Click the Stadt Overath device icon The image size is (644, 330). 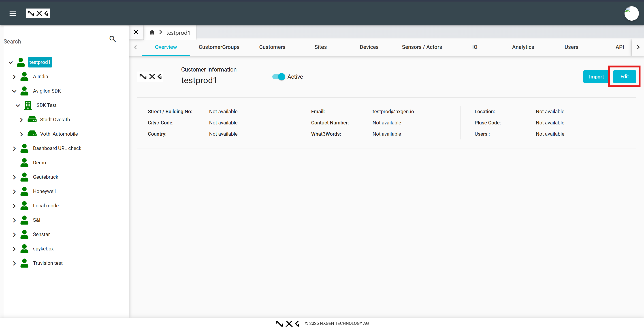point(32,119)
